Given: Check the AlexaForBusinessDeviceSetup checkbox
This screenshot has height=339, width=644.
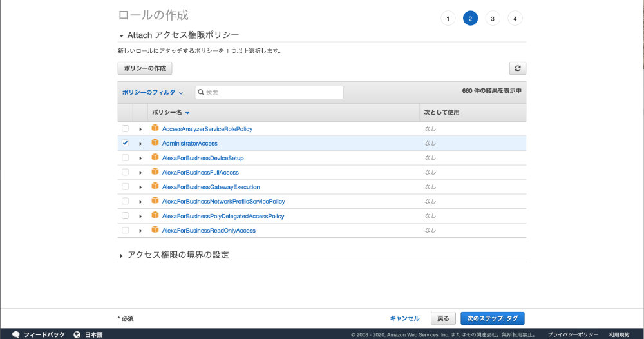Looking at the screenshot, I should point(126,158).
